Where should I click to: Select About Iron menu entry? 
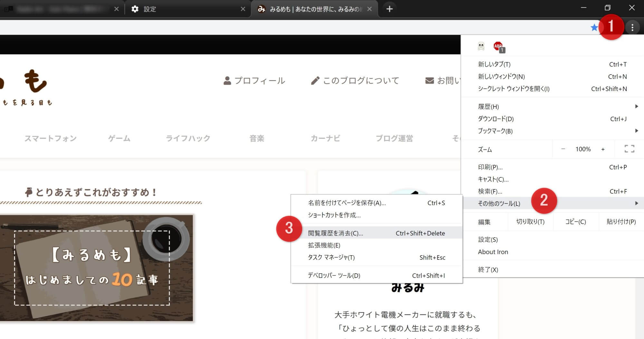(x=552, y=252)
